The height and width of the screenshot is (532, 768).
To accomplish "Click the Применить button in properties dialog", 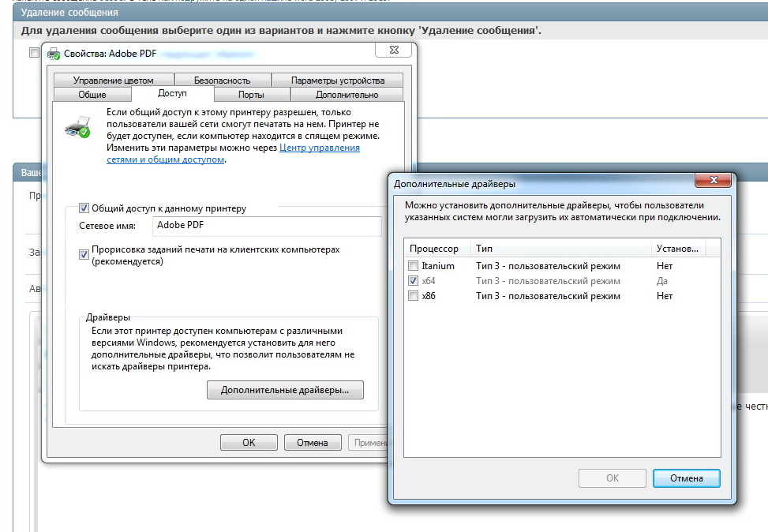I will click(369, 442).
